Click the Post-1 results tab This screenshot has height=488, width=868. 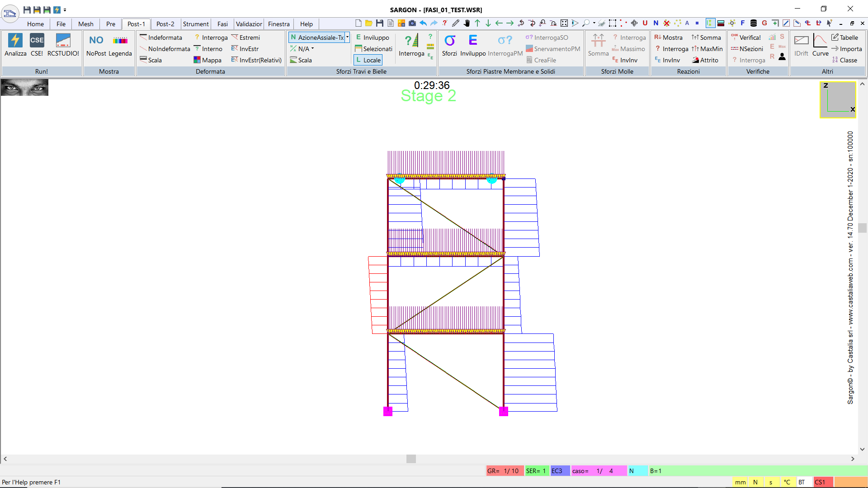pyautogui.click(x=135, y=24)
